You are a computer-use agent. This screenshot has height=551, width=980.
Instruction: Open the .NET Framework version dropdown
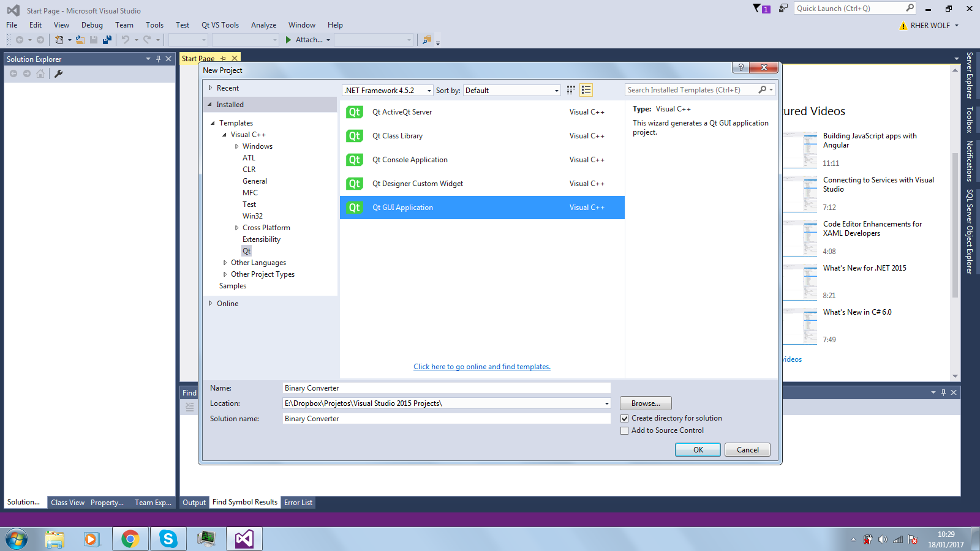pos(388,91)
